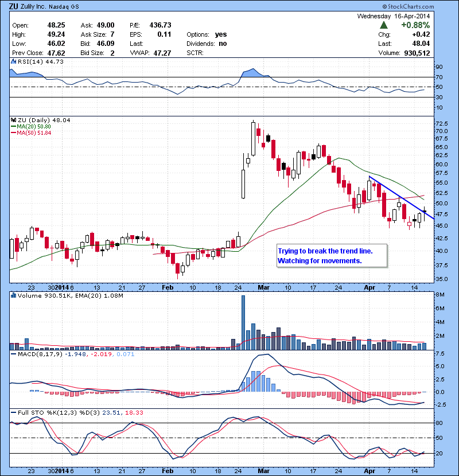The image size is (459, 476).
Task: Click the MACD(8,17,9) indicator label
Action: pos(40,354)
